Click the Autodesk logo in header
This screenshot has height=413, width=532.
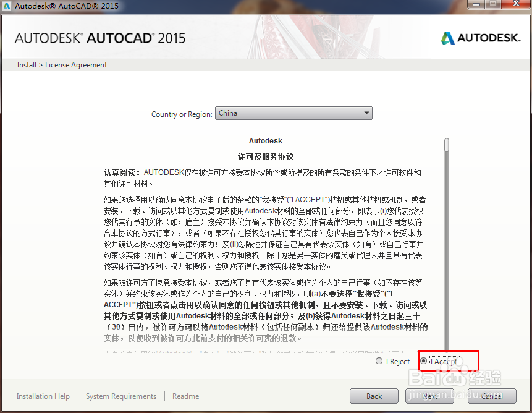[x=481, y=38]
